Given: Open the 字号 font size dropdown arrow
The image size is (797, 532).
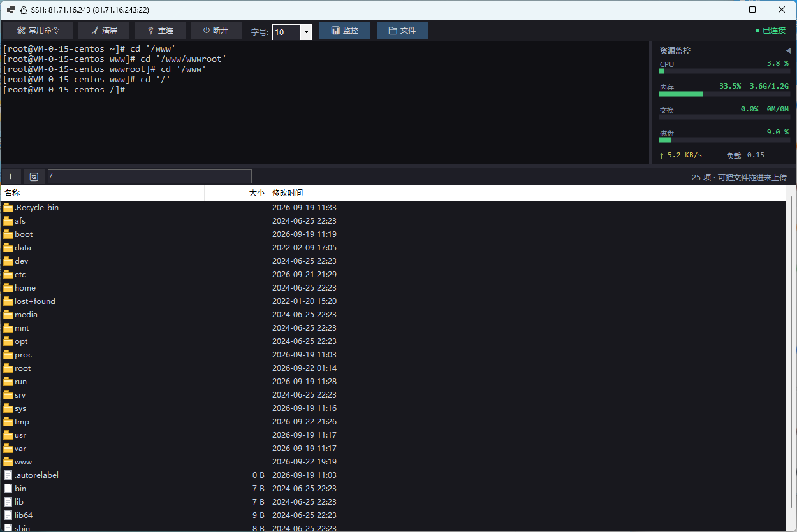Looking at the screenshot, I should [306, 32].
